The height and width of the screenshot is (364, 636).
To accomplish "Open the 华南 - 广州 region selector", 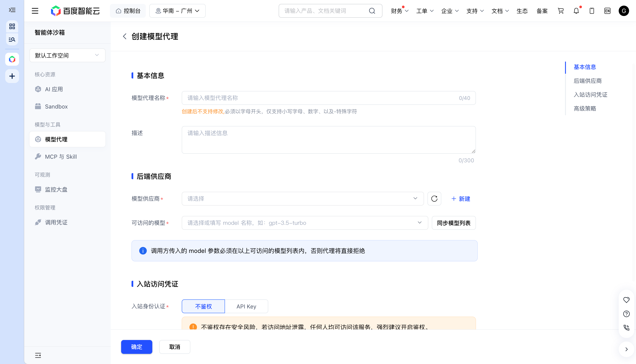I will 177,11.
